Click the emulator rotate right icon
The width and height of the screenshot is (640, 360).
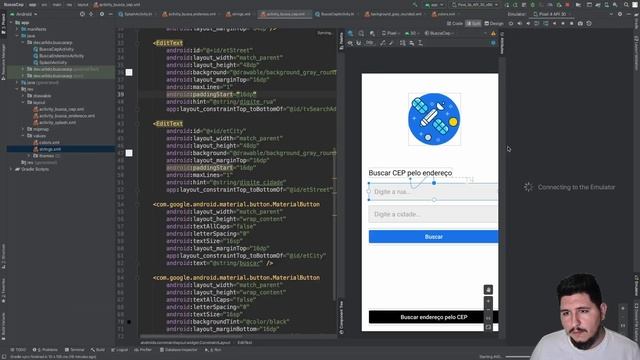pos(546,24)
